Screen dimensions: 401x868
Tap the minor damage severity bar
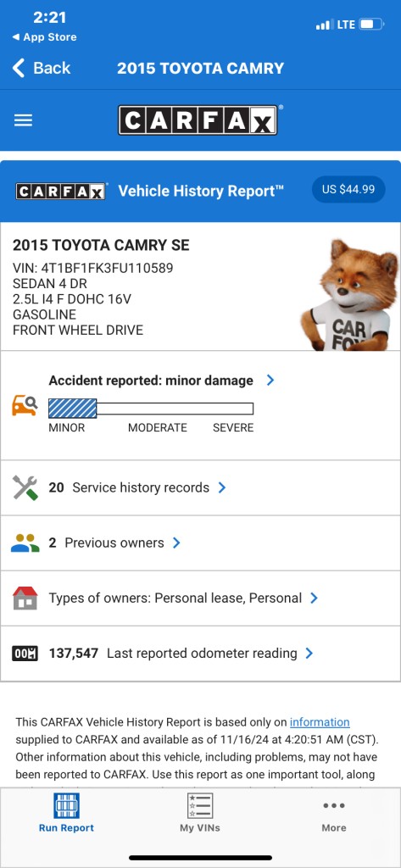(151, 409)
